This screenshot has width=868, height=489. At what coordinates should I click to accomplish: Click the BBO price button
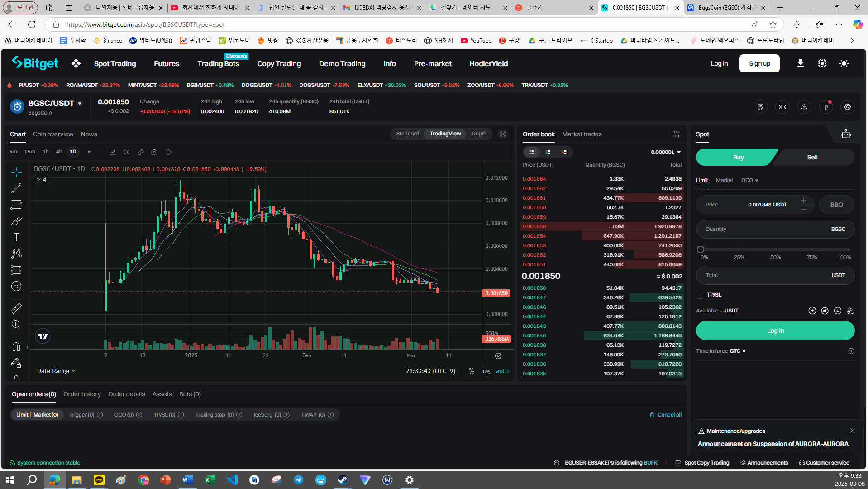(836, 205)
